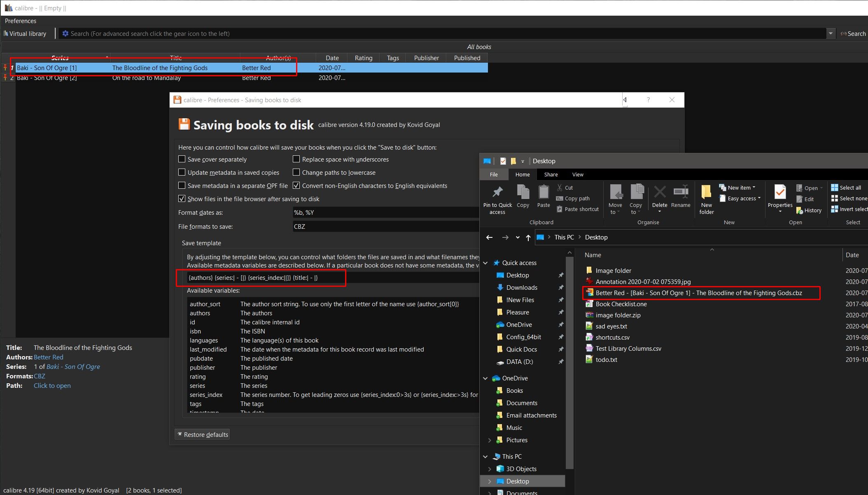Open the Share ribbon tab
Image resolution: width=868 pixels, height=495 pixels.
(551, 175)
